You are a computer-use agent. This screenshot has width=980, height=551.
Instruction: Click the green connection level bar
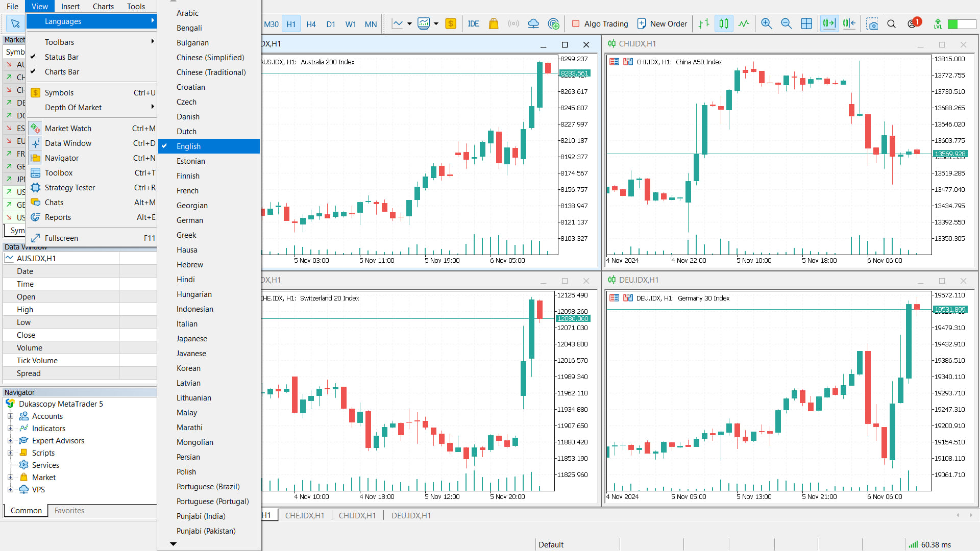click(x=962, y=24)
